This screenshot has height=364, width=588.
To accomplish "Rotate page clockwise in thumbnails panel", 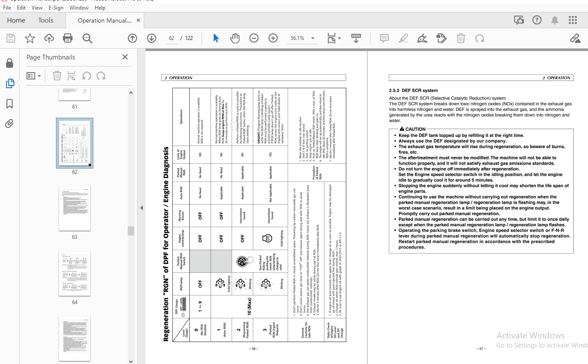I will point(101,76).
